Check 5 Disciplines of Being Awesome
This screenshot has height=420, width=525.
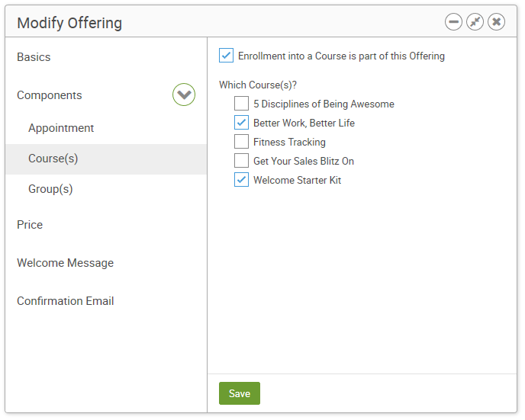pyautogui.click(x=241, y=104)
